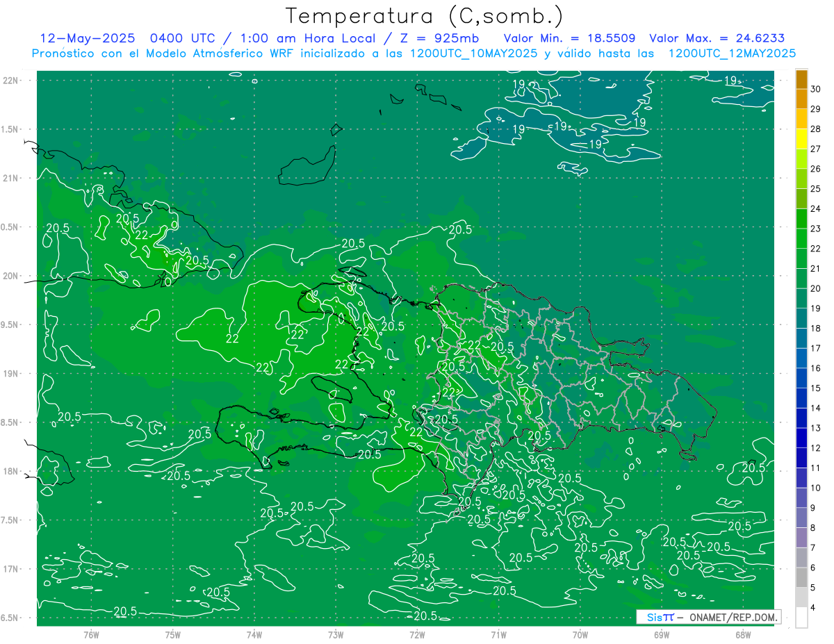
Task: Click the '21' label on the color scale
Action: point(816,268)
